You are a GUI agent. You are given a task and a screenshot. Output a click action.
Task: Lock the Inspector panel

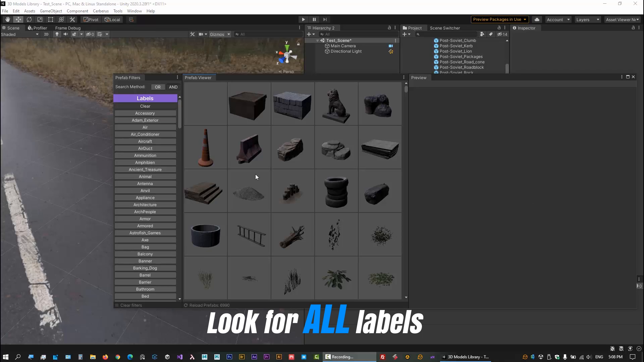pyautogui.click(x=633, y=28)
